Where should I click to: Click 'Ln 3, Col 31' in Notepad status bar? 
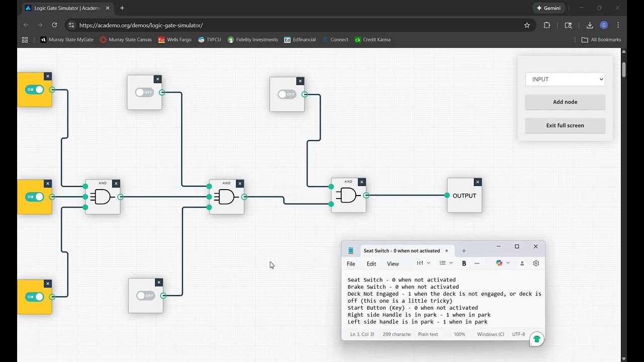362,334
